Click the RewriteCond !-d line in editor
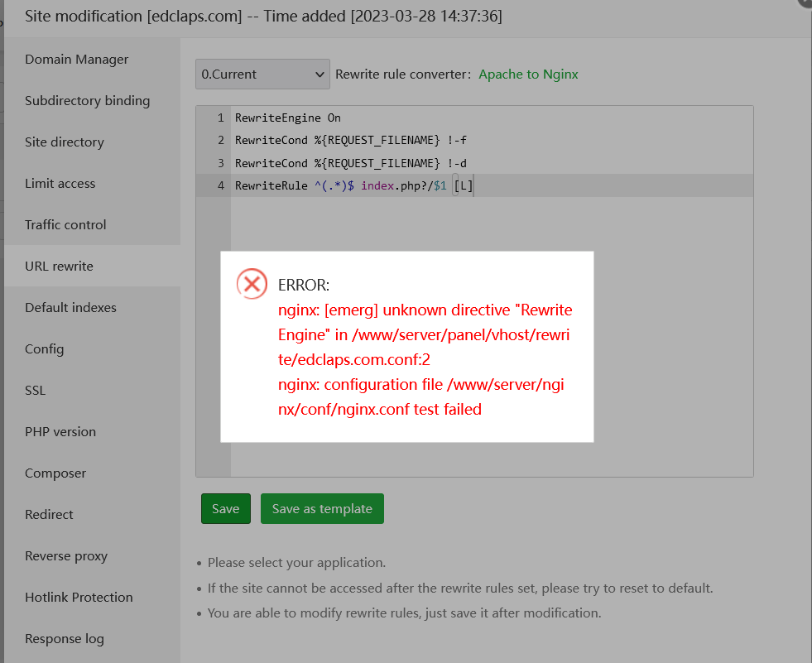 [x=351, y=163]
